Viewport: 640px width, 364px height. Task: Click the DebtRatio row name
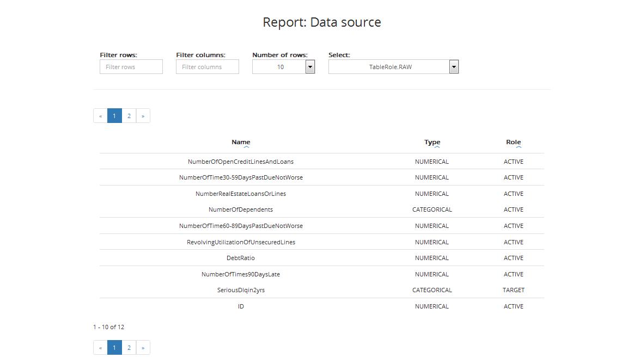pos(241,258)
